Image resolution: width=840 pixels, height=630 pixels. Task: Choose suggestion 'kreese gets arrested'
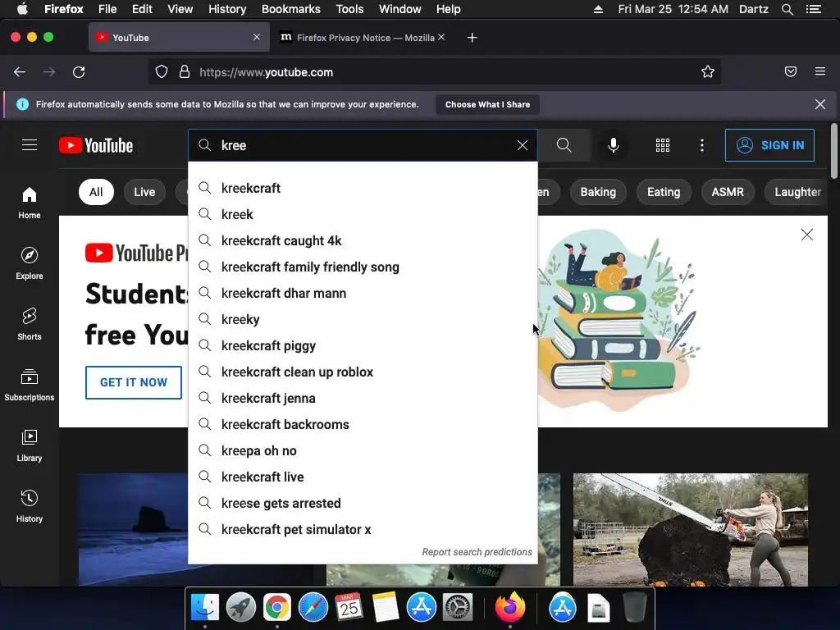[x=363, y=503]
